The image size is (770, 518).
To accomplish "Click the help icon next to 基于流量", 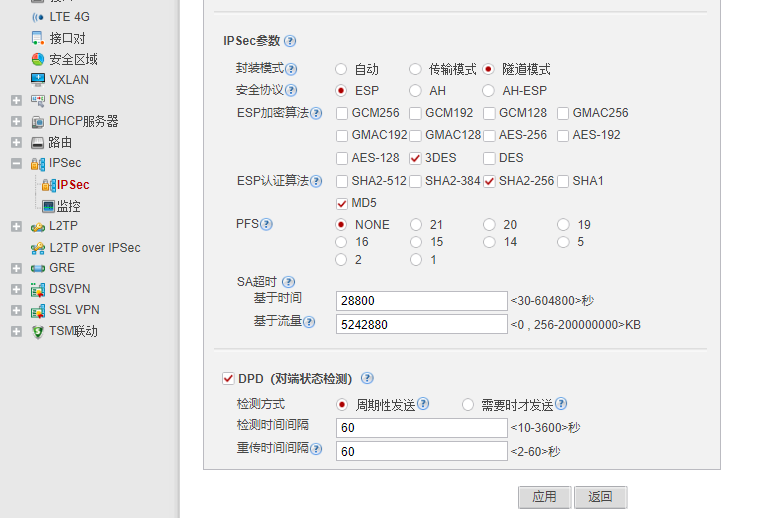I will click(309, 322).
